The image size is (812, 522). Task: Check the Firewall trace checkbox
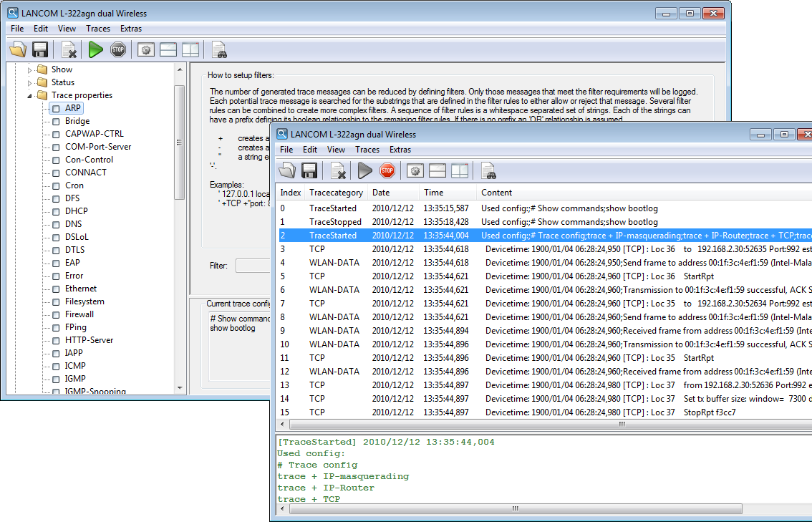tap(56, 315)
